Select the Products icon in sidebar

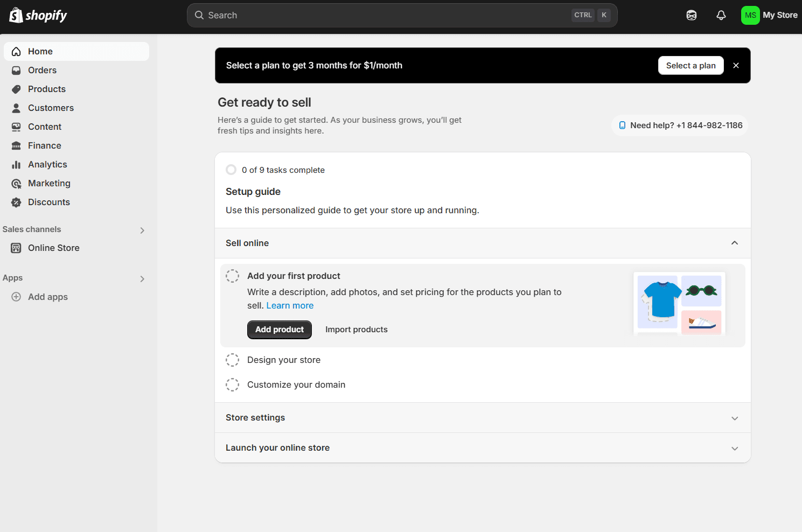(17, 89)
